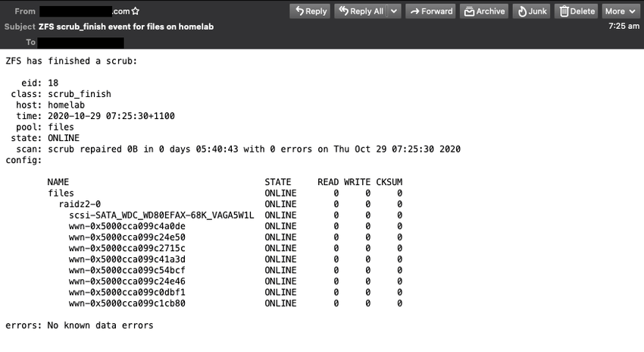Reply to the ZFS scrub email
Viewport: 644px width, 352px height.
coord(310,11)
